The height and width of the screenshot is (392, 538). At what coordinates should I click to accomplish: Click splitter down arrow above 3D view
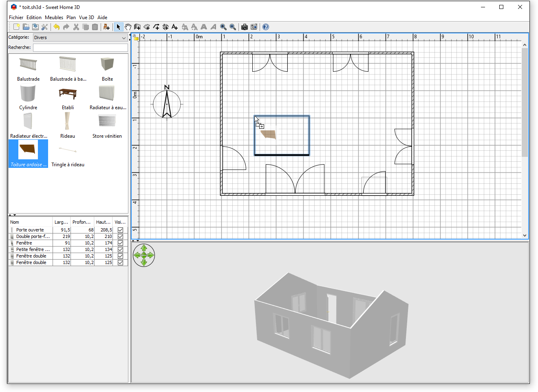[138, 240]
